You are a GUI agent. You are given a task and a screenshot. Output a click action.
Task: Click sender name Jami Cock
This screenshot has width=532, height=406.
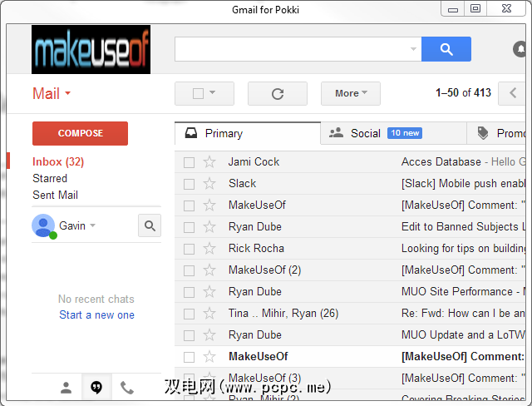[254, 162]
